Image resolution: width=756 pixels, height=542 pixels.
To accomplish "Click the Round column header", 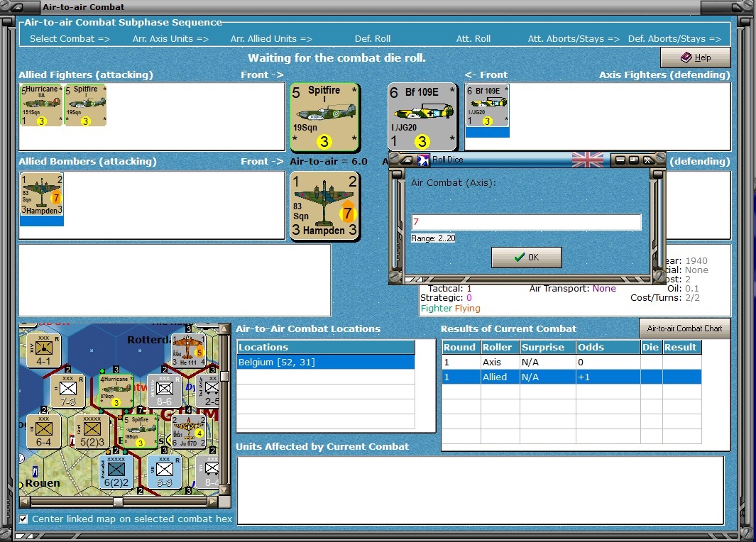I will tap(461, 347).
